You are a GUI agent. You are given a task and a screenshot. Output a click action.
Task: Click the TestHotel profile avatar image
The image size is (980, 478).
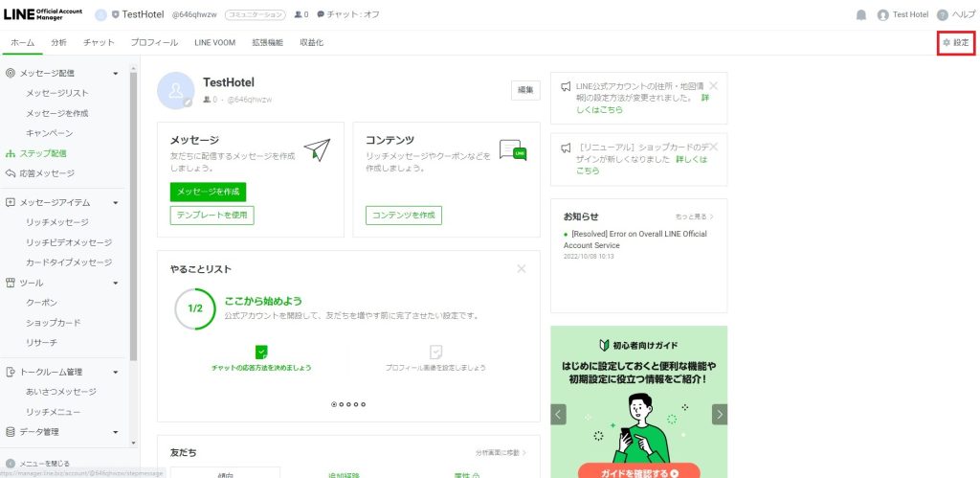coord(176,89)
